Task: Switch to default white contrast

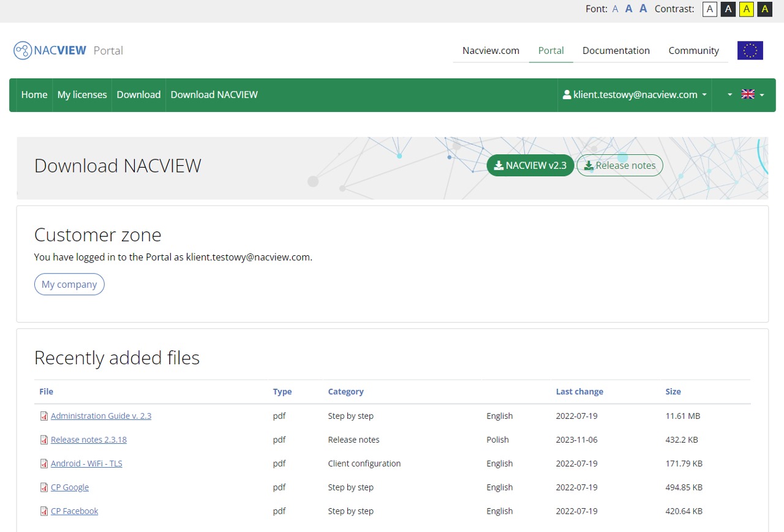Action: 709,9
